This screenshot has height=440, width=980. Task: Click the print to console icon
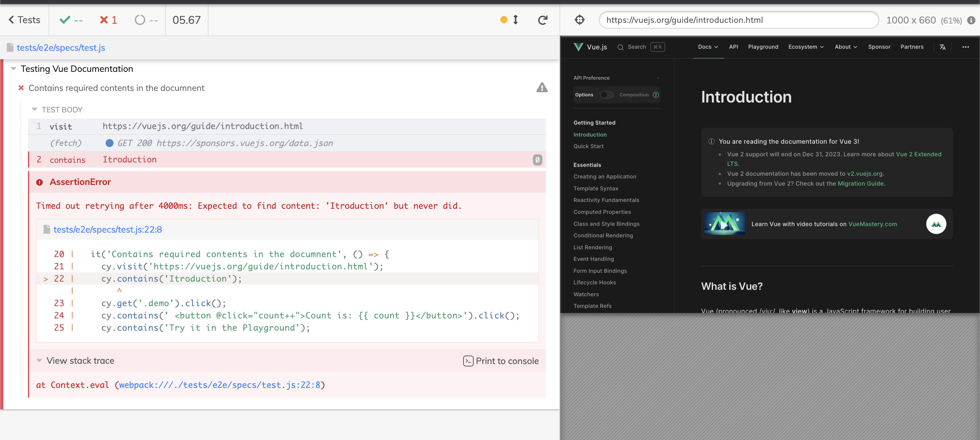[x=468, y=361]
